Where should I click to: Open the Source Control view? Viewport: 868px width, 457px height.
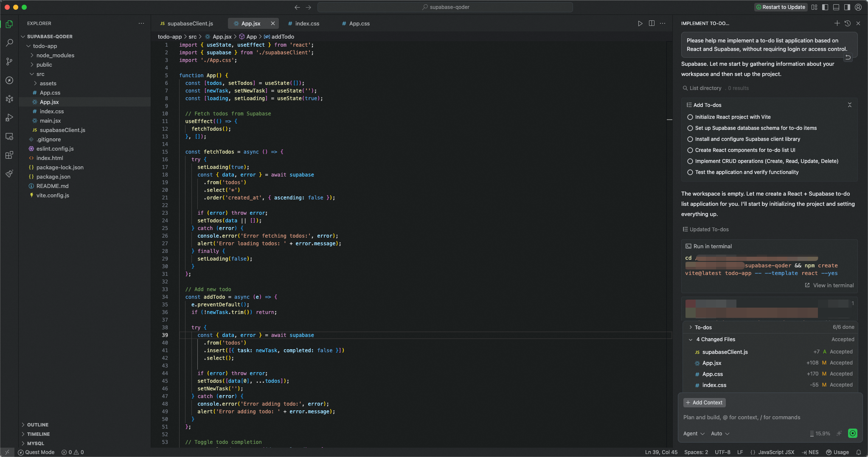[x=9, y=62]
